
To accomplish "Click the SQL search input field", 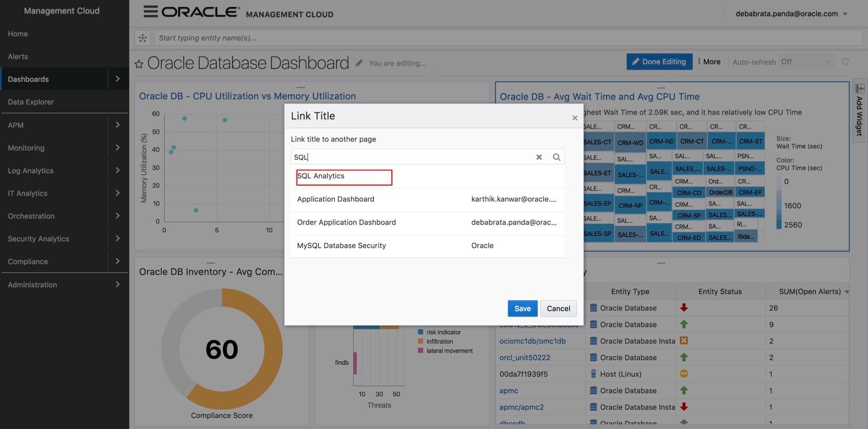I will pyautogui.click(x=410, y=157).
